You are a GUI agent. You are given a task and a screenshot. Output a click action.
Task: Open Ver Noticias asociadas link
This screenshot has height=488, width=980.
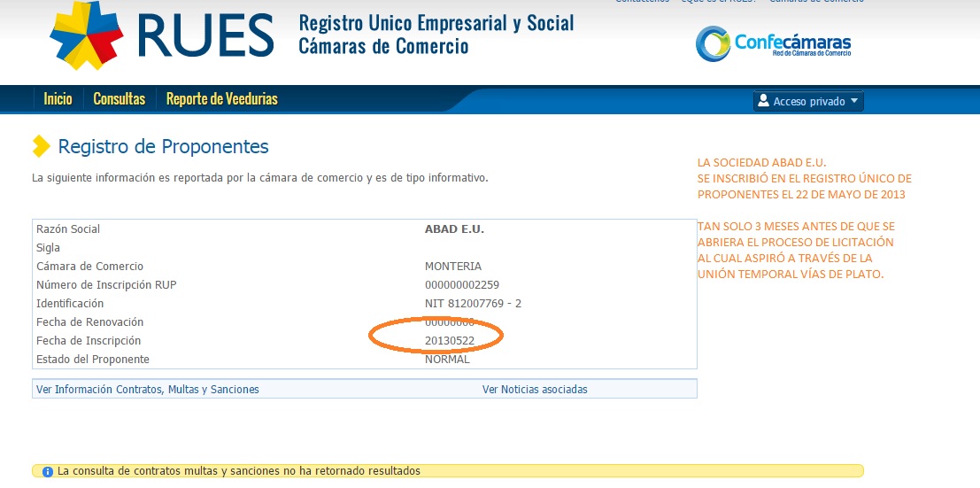click(535, 389)
